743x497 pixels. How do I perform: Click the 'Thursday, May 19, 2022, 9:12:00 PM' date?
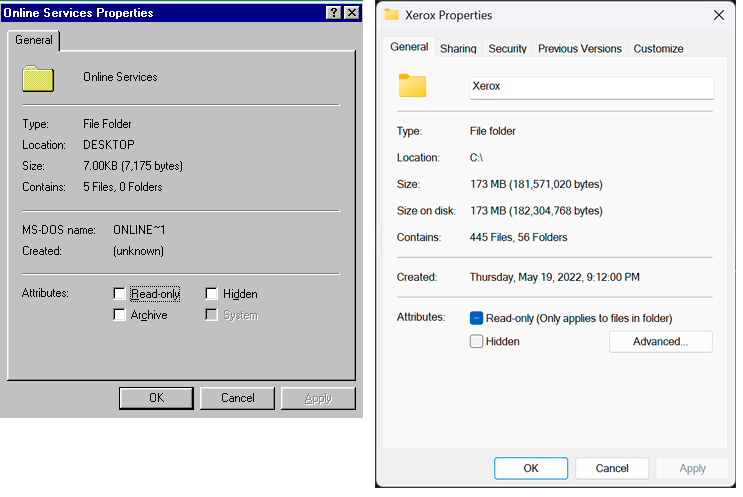[554, 277]
